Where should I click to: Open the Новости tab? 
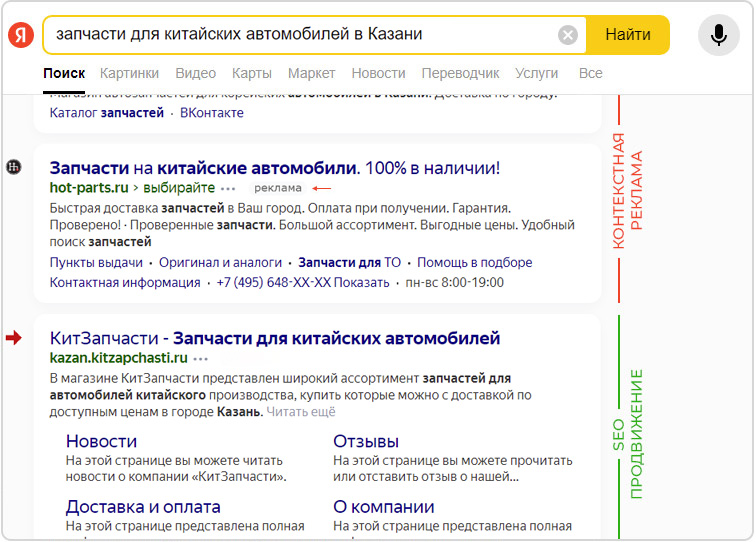378,73
